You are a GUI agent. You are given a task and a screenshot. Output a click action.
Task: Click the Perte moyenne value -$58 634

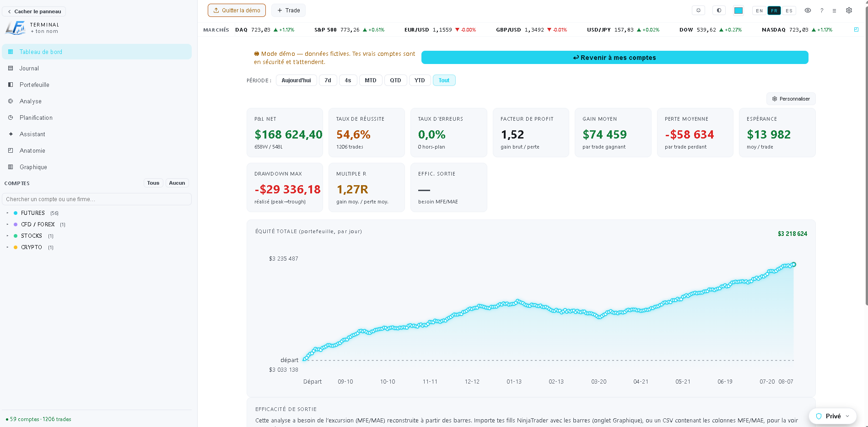(689, 134)
